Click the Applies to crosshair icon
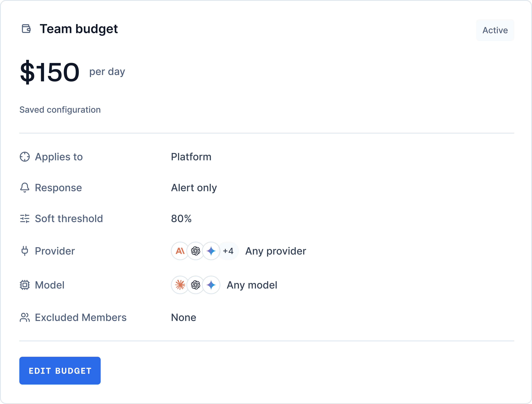The height and width of the screenshot is (404, 532). coord(25,157)
